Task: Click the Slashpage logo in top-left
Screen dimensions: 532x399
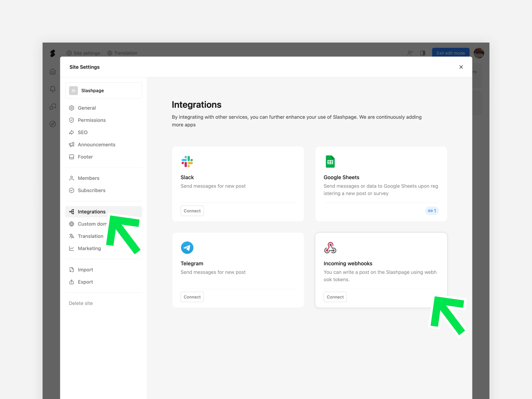Action: (52, 53)
